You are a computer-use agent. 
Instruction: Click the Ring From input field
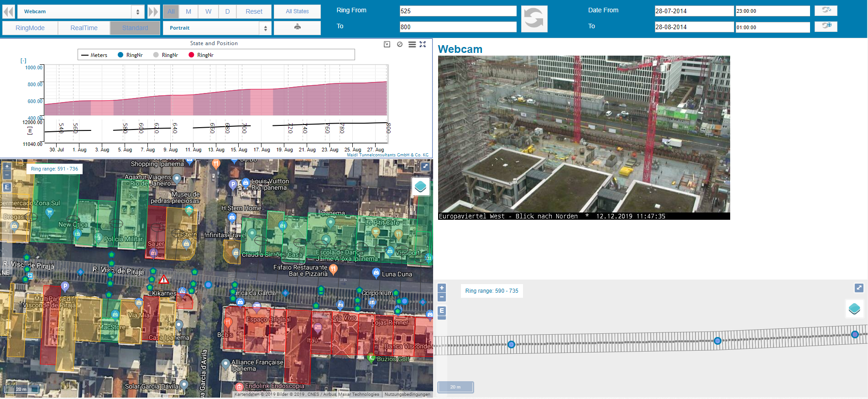[458, 11]
